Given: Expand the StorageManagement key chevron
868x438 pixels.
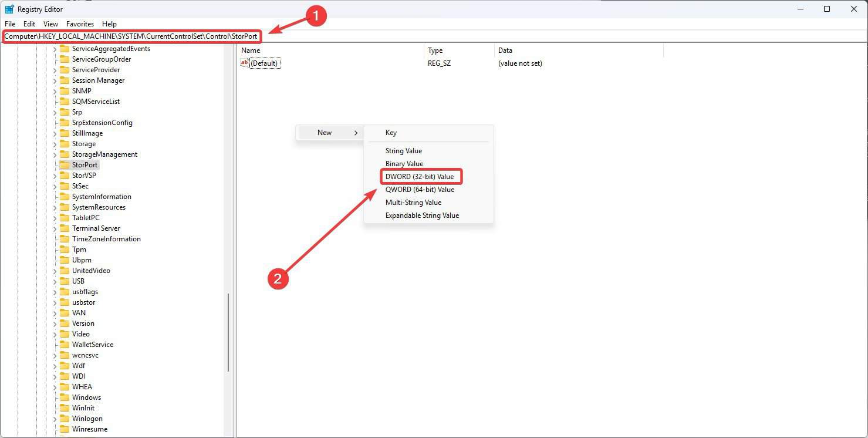Looking at the screenshot, I should point(55,154).
